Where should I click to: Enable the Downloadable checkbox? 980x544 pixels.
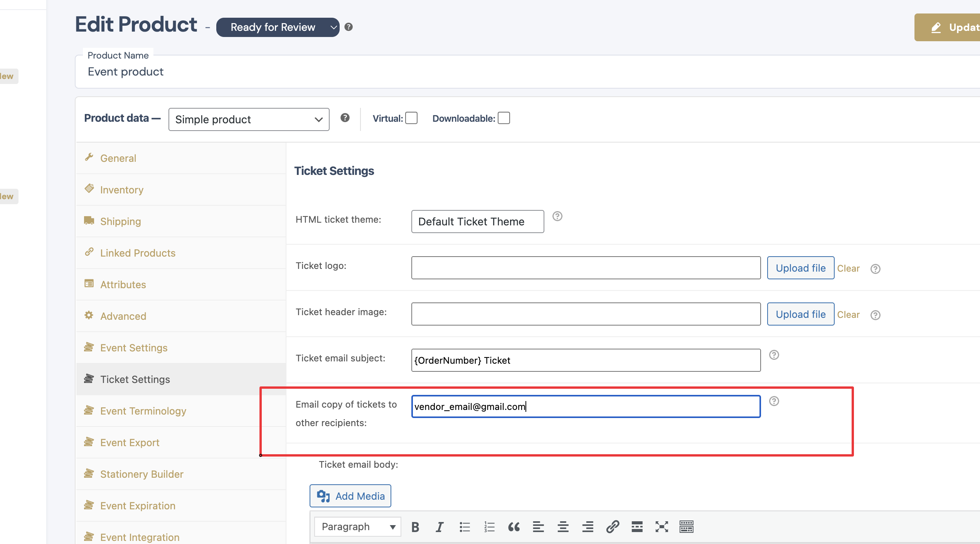point(504,118)
